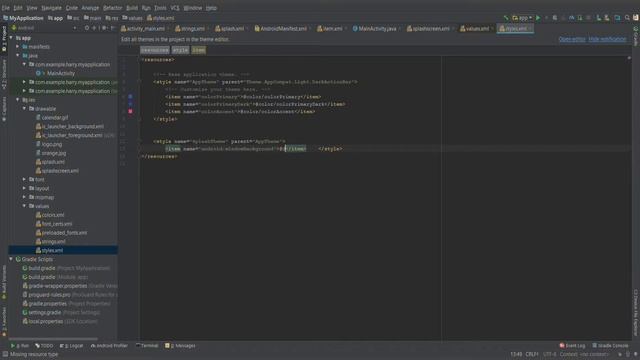Collapse the res folder
The height and width of the screenshot is (360, 640).
(x=18, y=100)
